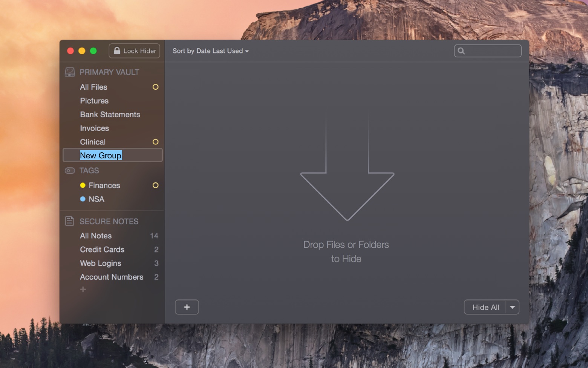The image size is (588, 368).
Task: Click the SECURE NOTES header
Action: 109,221
